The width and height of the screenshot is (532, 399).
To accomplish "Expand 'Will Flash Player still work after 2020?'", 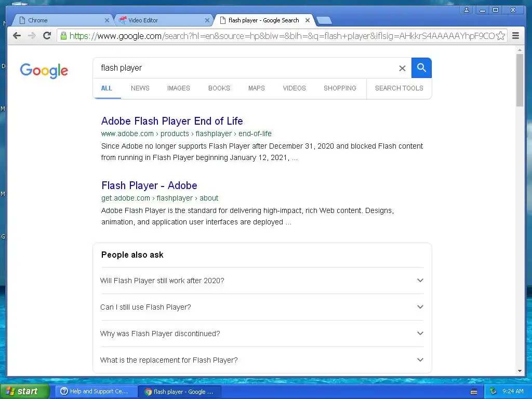I will 262,281.
